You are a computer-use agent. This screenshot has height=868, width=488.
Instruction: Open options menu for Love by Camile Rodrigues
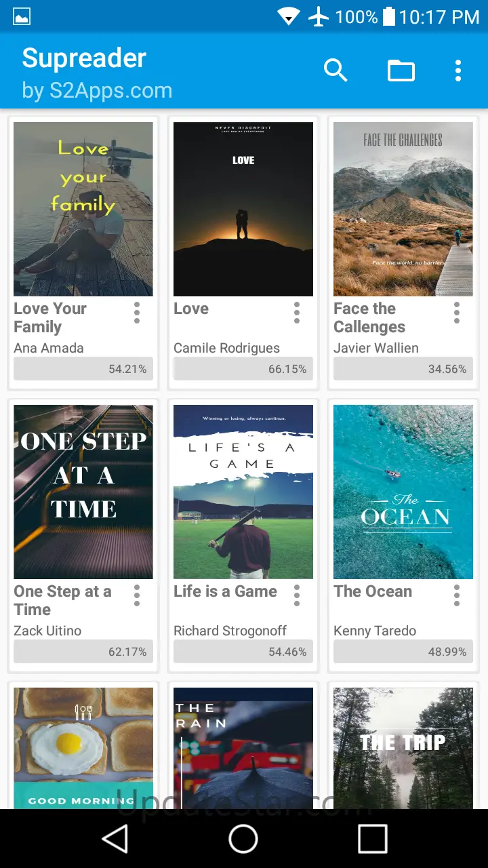pyautogui.click(x=297, y=313)
